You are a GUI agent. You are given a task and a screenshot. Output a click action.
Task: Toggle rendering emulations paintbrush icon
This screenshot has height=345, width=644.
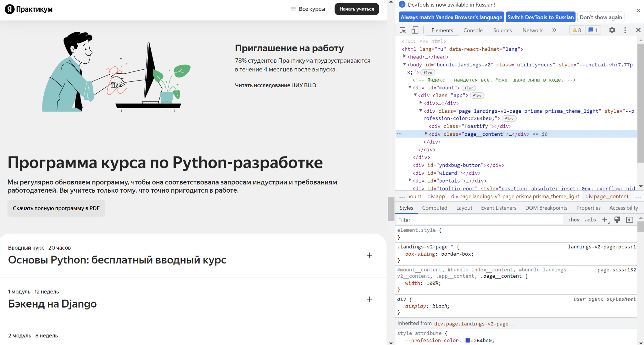pos(617,220)
